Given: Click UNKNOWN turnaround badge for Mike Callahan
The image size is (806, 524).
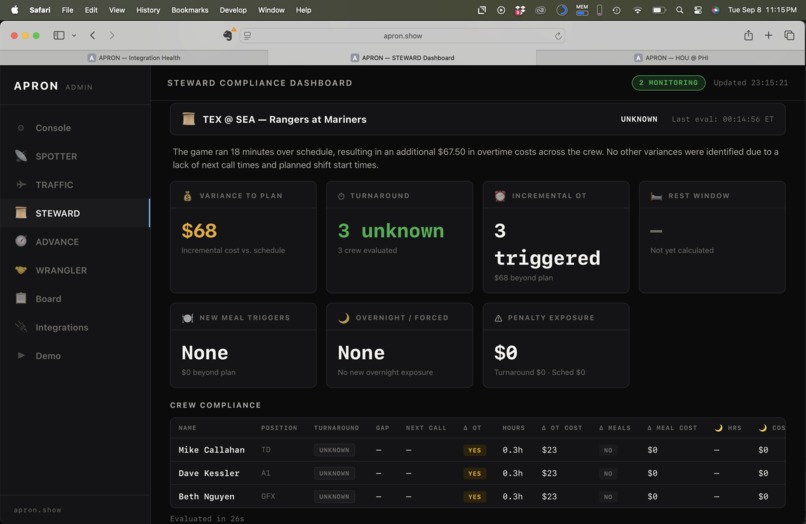Looking at the screenshot, I should pos(334,450).
